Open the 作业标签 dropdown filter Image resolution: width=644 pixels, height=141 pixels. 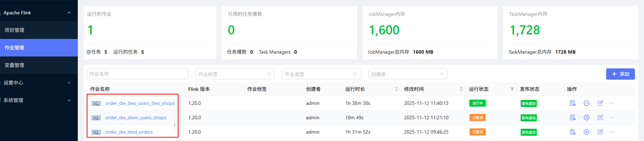[x=235, y=74]
